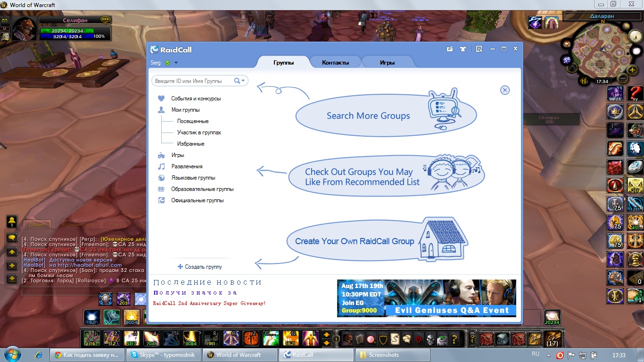Open the Образовательные группы category
The width and height of the screenshot is (644, 362).
(202, 189)
